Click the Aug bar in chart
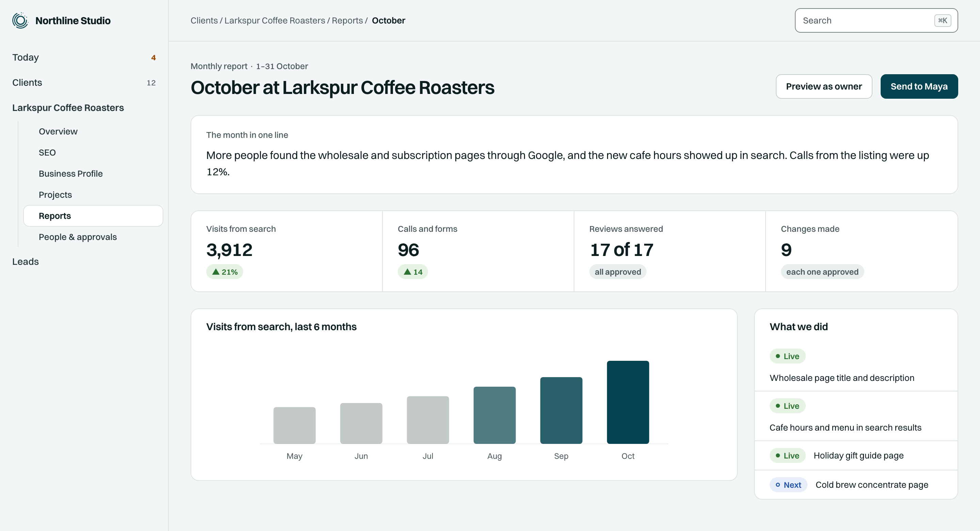Screen dimensions: 980x531 pos(494,415)
